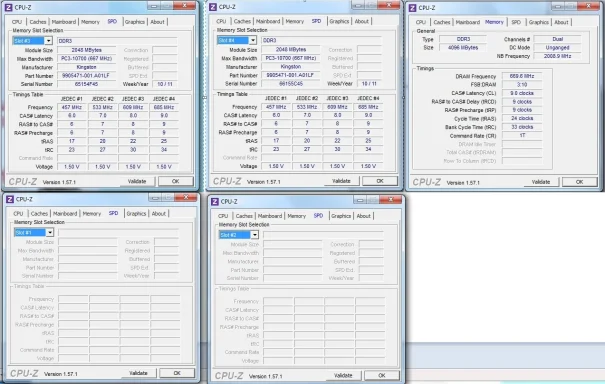Open About tab in Slot #4 window

click(x=362, y=21)
